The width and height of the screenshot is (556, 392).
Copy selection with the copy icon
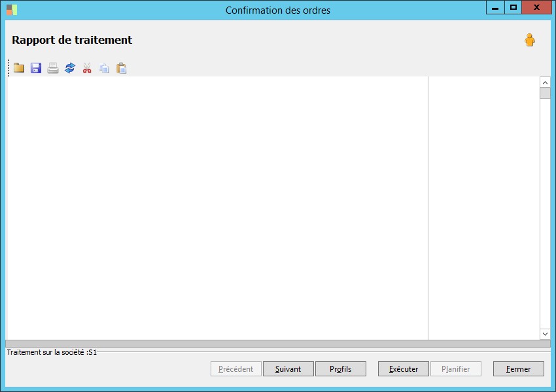[104, 68]
